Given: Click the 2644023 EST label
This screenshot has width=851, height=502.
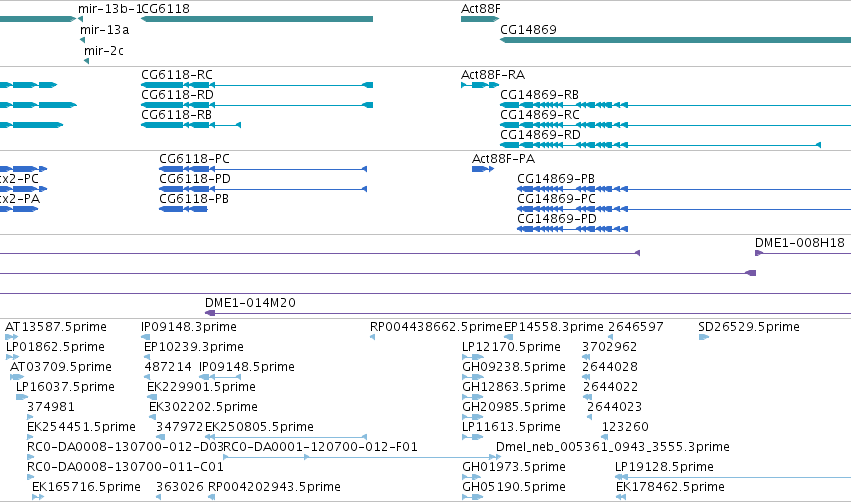Looking at the screenshot, I should (614, 406).
